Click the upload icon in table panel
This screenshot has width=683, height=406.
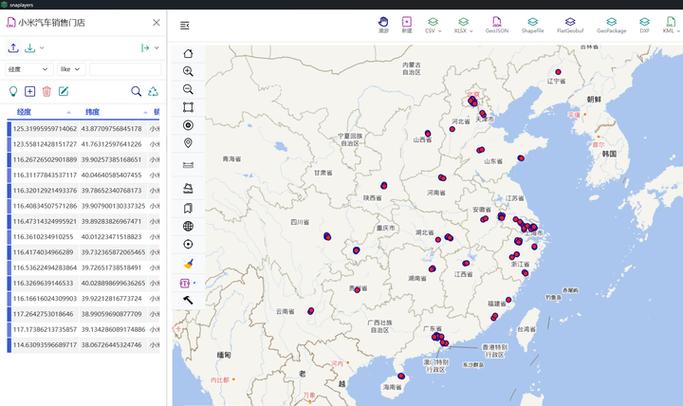click(x=14, y=47)
